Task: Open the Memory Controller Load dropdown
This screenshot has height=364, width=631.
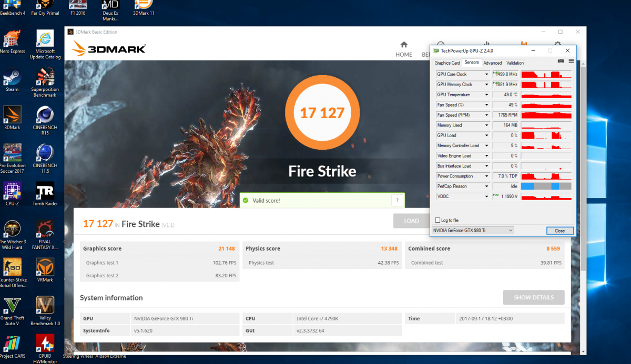Action: pos(487,145)
